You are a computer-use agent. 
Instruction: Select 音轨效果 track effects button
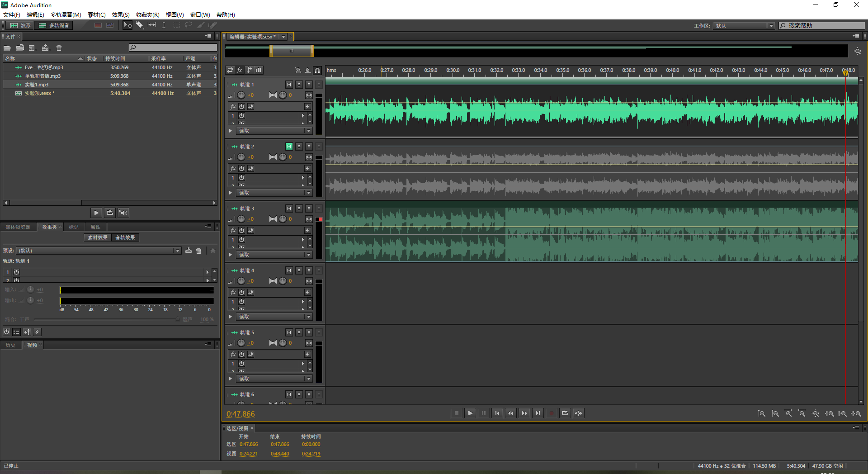(125, 237)
